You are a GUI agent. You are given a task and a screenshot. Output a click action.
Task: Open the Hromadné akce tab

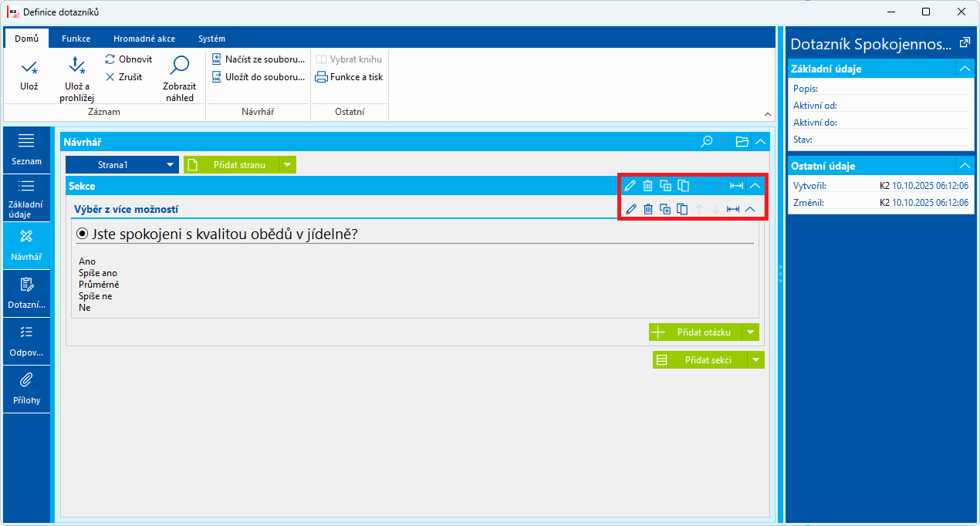(144, 38)
